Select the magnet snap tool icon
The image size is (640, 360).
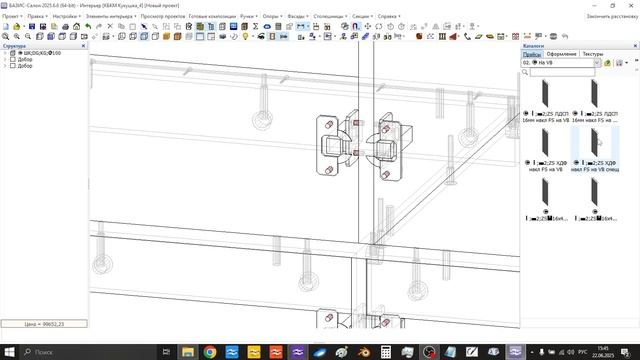point(356,27)
